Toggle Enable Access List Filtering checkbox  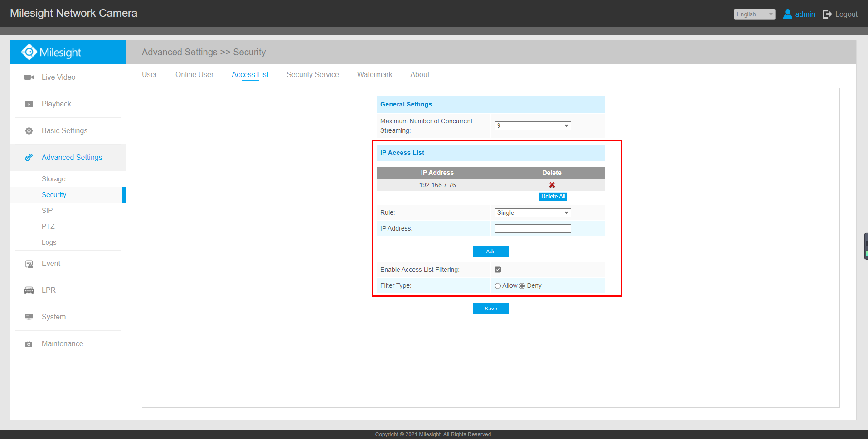tap(498, 270)
